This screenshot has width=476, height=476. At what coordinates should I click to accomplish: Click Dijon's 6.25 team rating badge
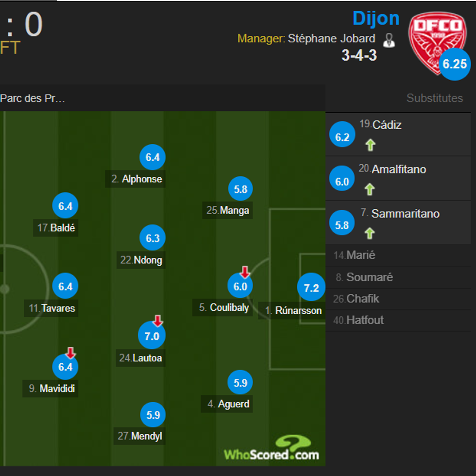pyautogui.click(x=455, y=64)
